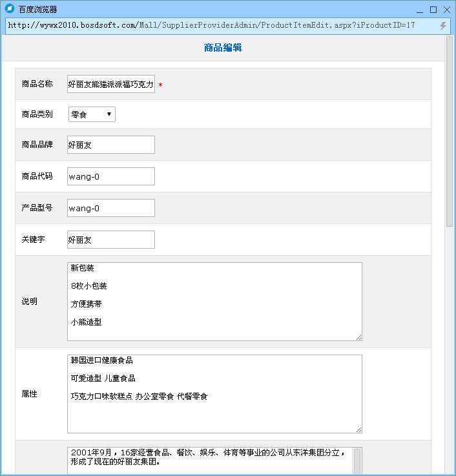This screenshot has height=476, width=456.
Task: Click the 说明 label
Action: pyautogui.click(x=30, y=302)
